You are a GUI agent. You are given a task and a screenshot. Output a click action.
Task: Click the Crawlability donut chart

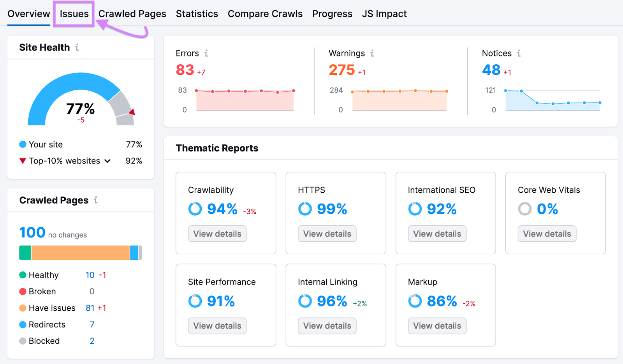195,209
